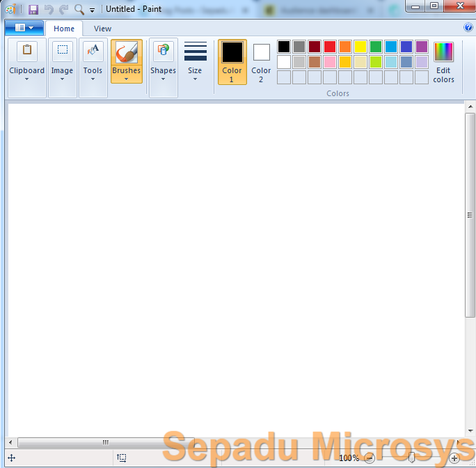The height and width of the screenshot is (468, 476).
Task: Pick the brown palette swatch
Action: [315, 62]
